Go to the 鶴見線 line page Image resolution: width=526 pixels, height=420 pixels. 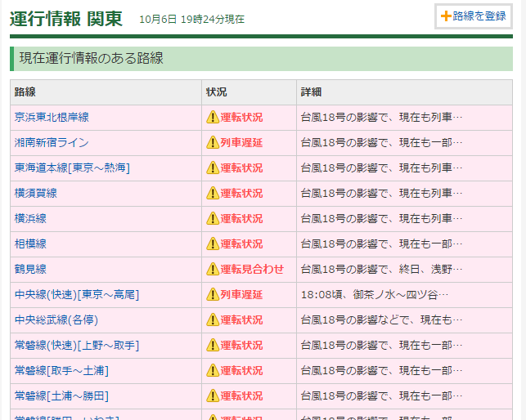[30, 270]
